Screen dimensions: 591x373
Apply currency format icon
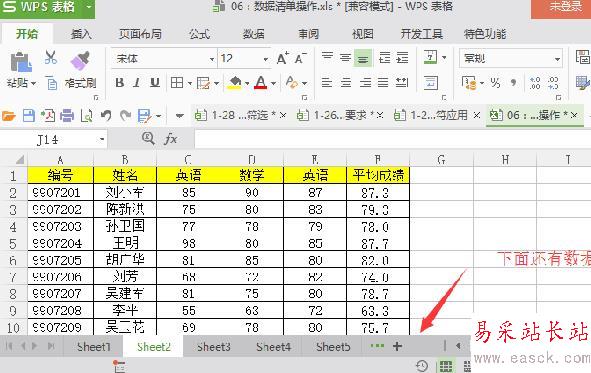point(469,83)
